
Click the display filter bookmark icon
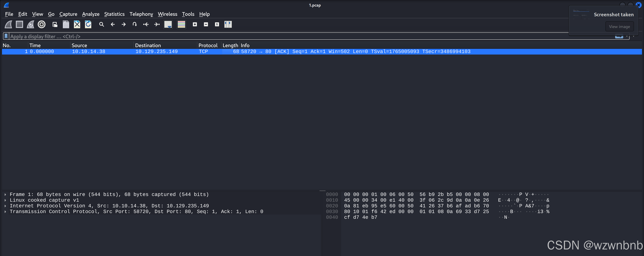click(6, 36)
